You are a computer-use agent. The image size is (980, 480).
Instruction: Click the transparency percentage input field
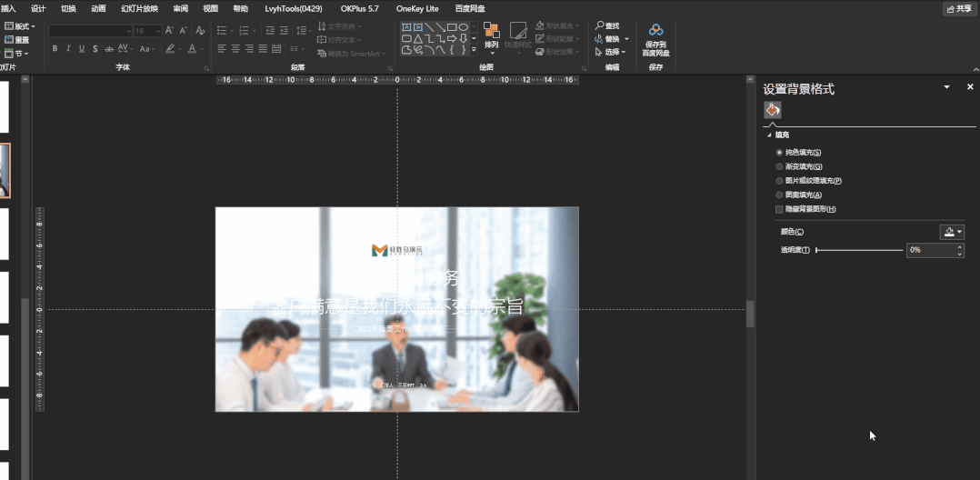(931, 251)
